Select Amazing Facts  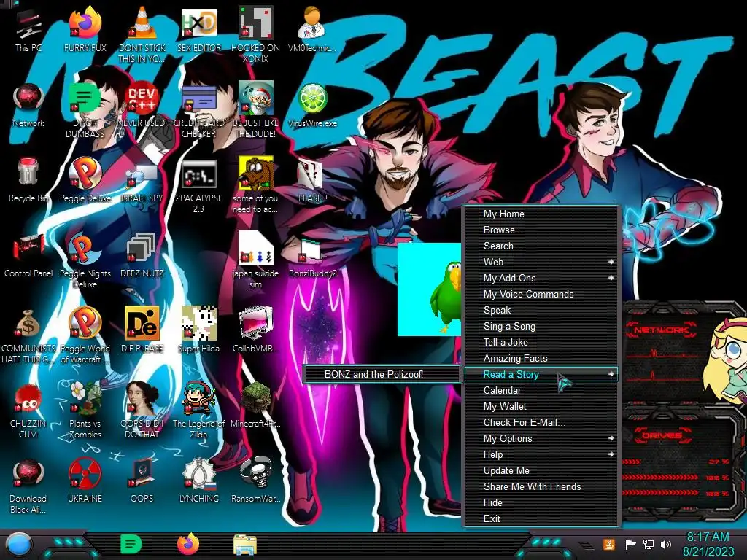click(x=541, y=359)
